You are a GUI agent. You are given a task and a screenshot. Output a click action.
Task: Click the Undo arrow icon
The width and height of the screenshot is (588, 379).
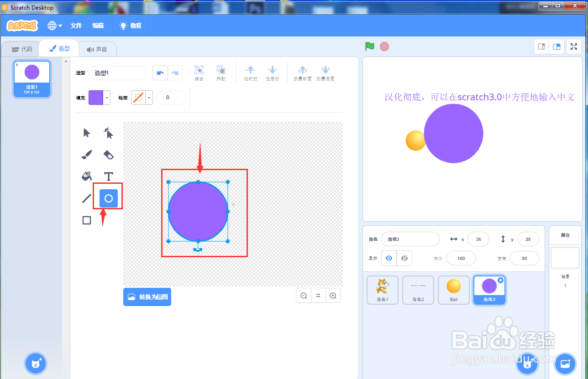[160, 73]
